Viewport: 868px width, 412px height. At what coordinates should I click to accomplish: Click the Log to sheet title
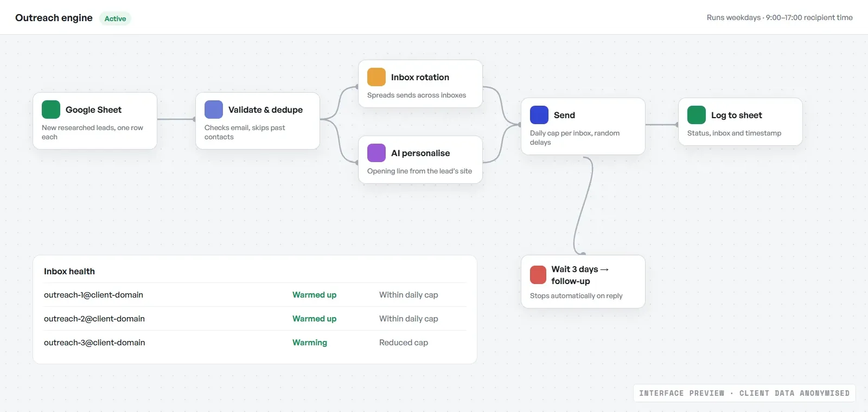click(x=736, y=115)
